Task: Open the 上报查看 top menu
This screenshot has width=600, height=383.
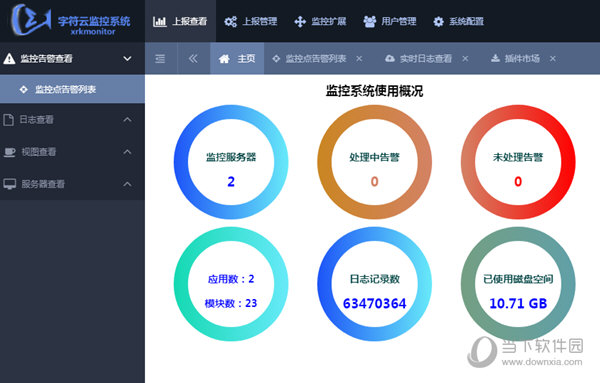Action: (x=180, y=21)
